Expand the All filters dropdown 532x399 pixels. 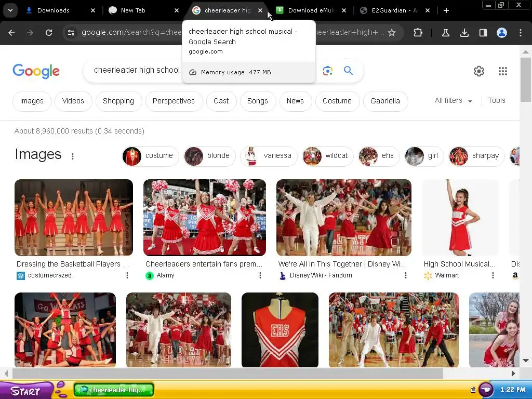point(453,100)
